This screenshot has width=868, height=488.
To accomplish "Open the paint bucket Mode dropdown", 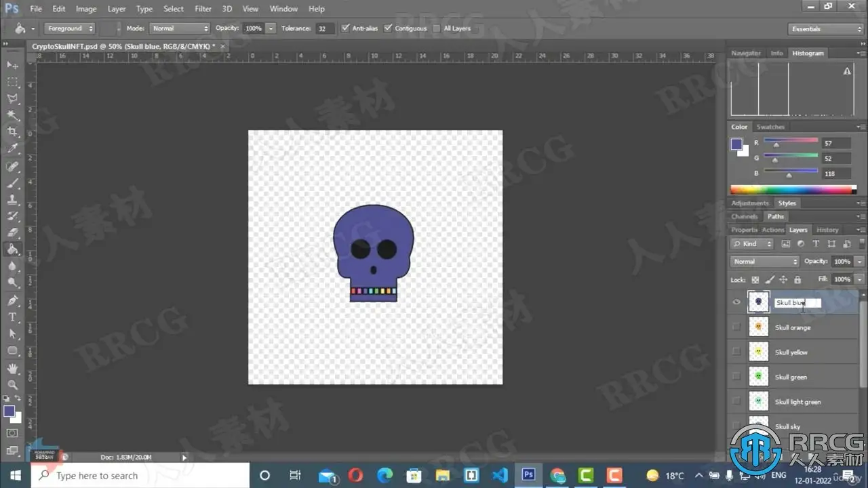I will [180, 28].
